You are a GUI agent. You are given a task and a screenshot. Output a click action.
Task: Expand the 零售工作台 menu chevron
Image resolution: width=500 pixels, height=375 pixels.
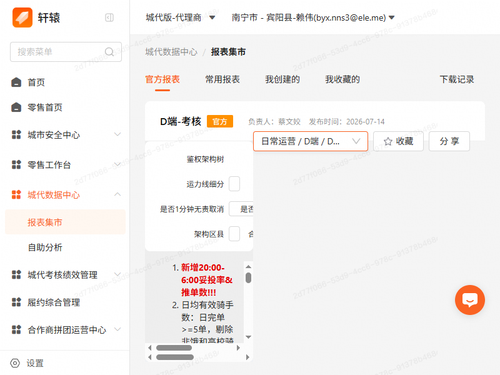[117, 164]
